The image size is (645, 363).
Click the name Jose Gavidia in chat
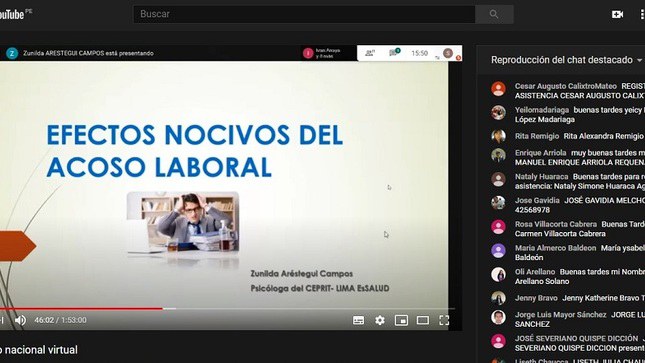point(537,200)
